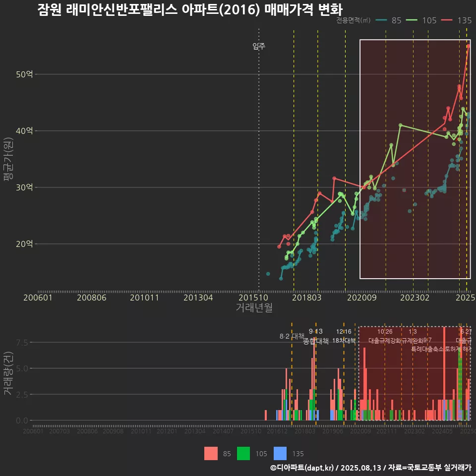Click the isolated teal 85 point before 201612

[268, 274]
